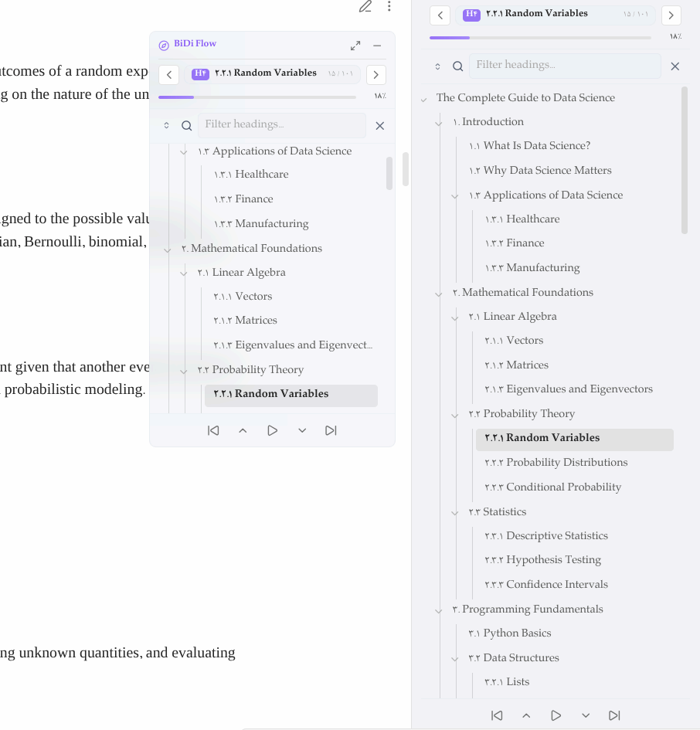Screen dimensions: 700x730
Task: Select Random Variables in floating panel outline
Action: [291, 396]
